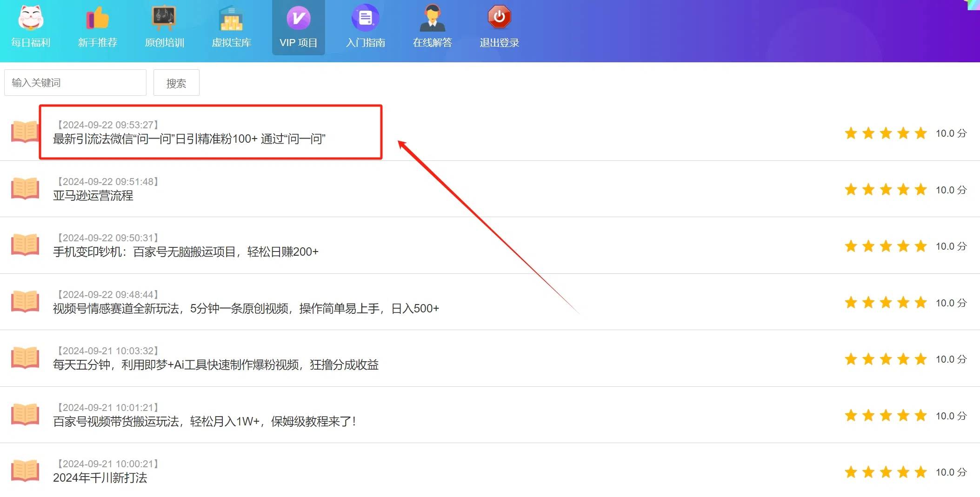Click timestamp 2024-09-21 10:03:32
Screen dimensions: 980x497
[108, 351]
